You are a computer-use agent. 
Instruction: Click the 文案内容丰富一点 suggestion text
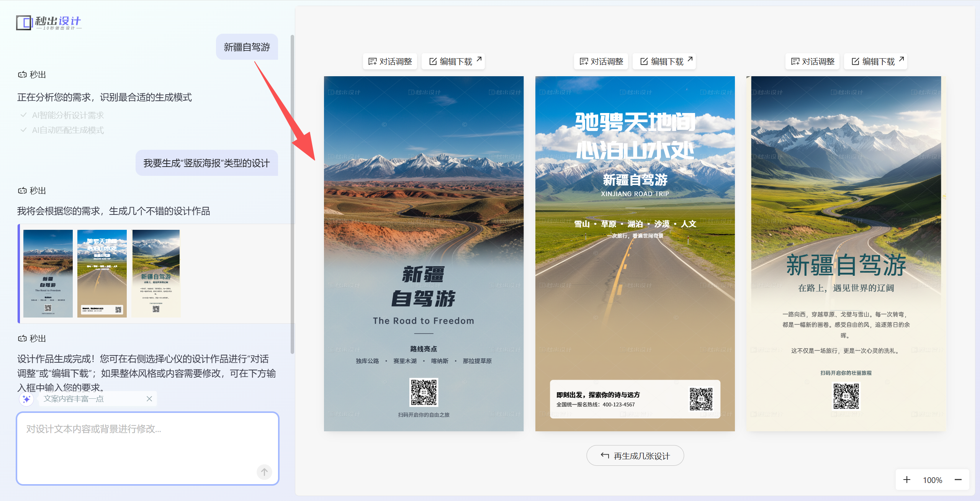pos(74,399)
